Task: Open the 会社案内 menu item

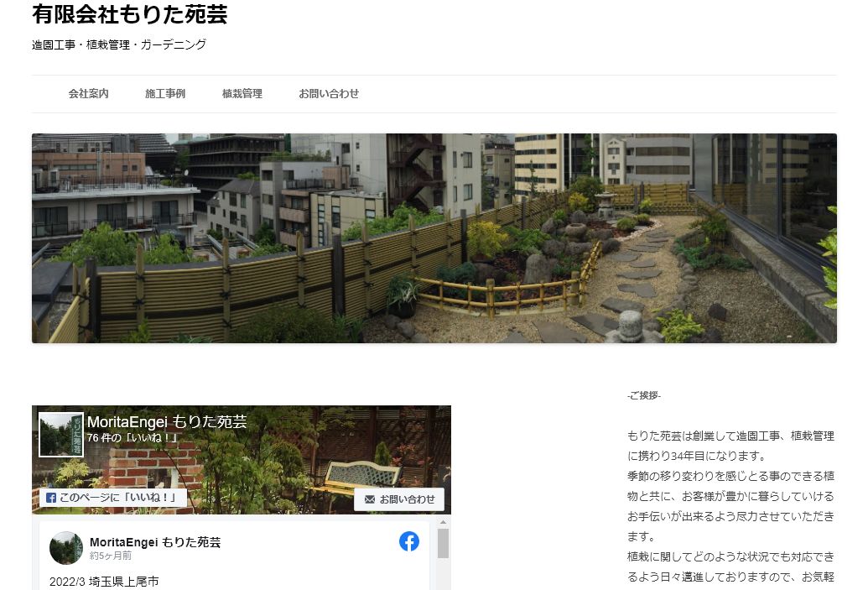Action: coord(89,94)
